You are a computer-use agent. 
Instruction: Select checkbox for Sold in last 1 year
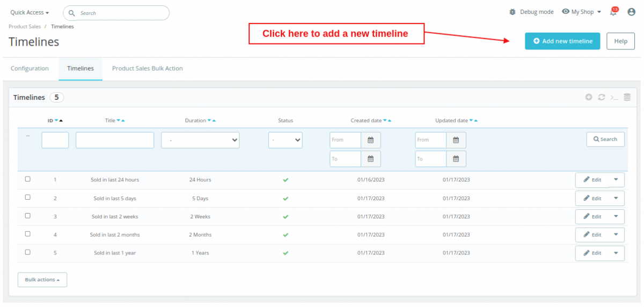28,252
